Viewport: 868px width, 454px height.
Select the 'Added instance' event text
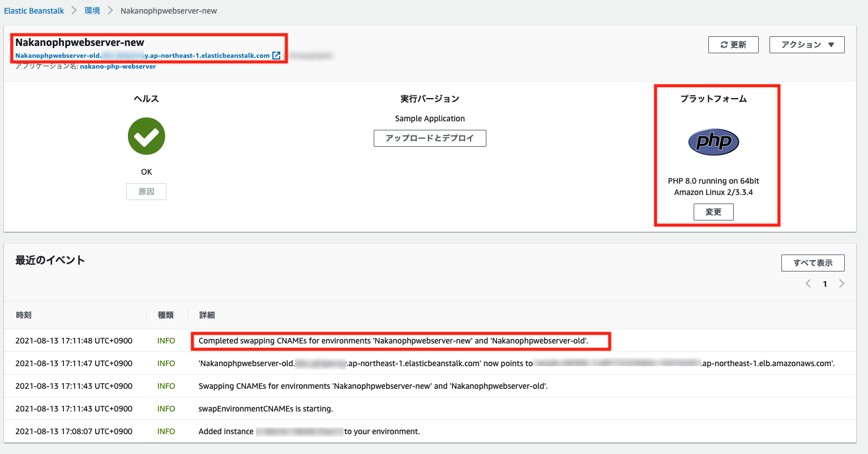309,431
